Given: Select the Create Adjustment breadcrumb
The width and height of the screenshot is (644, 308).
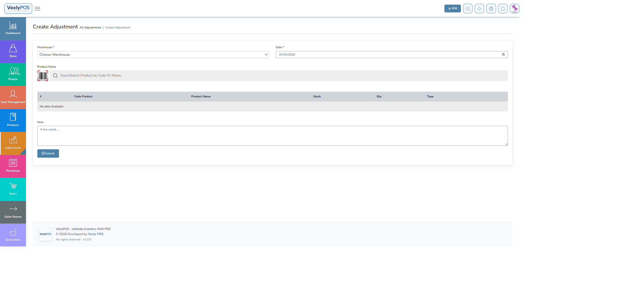Looking at the screenshot, I should tap(118, 27).
